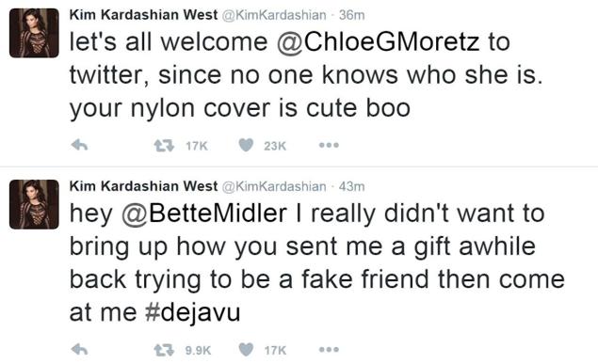Open the 36m timestamp

[x=351, y=15]
